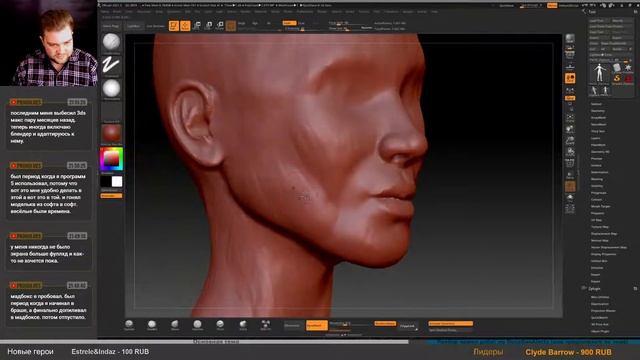The image size is (640, 360).
Task: Open the alpha thumbnail selector
Action: click(x=111, y=88)
